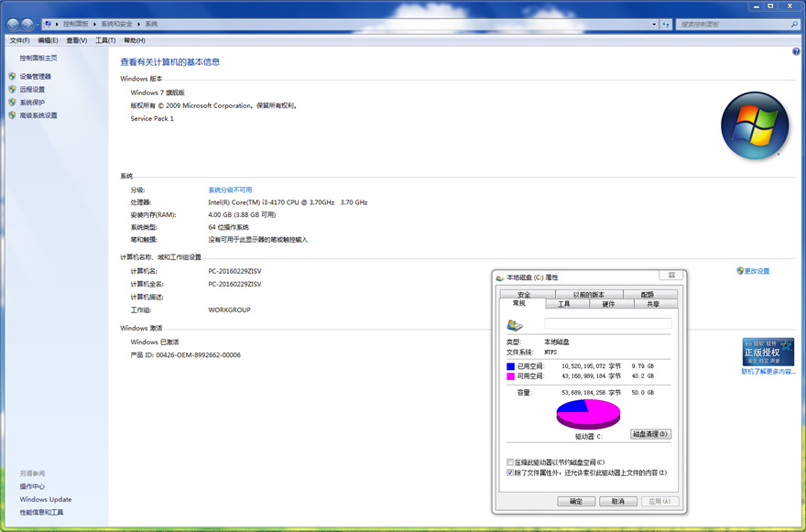This screenshot has height=532, width=806.
Task: Click the shield icon beside 远程设置
Action: (x=12, y=89)
